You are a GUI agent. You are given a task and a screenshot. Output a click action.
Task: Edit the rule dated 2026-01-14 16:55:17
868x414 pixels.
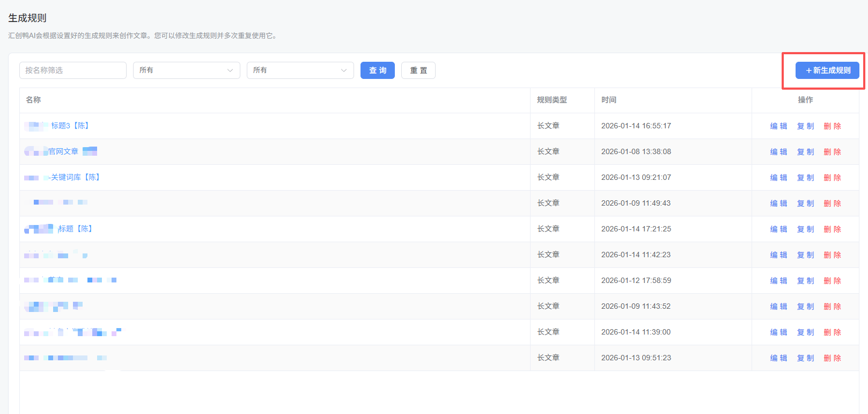click(x=778, y=126)
